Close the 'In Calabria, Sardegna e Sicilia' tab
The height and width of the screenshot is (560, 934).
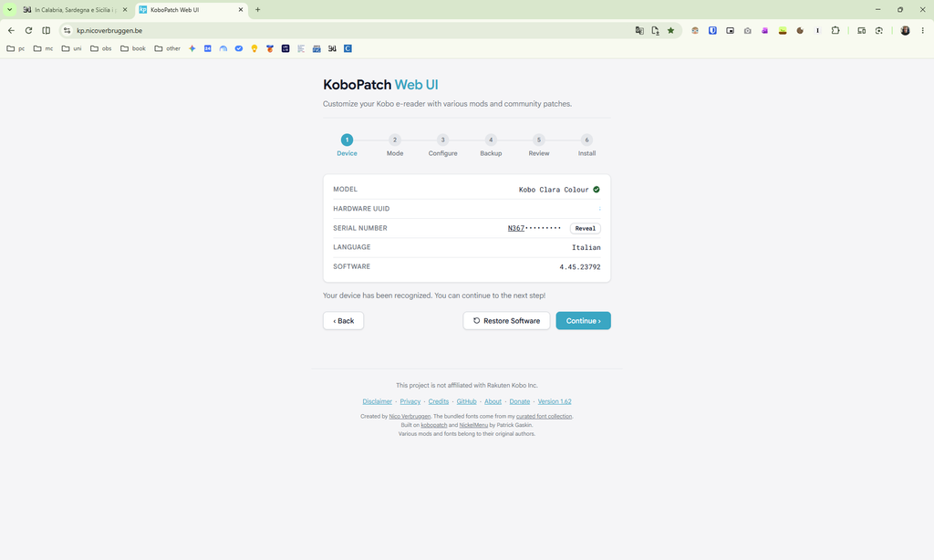click(124, 9)
